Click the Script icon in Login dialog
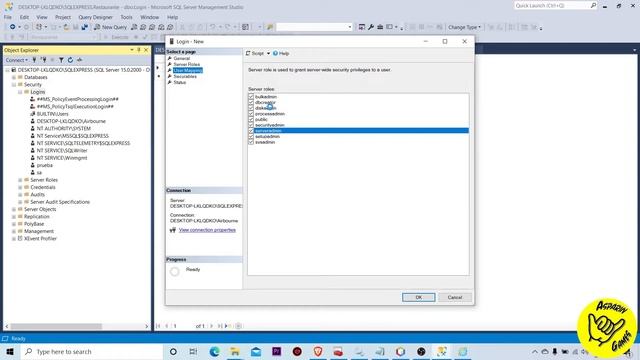 (248, 53)
